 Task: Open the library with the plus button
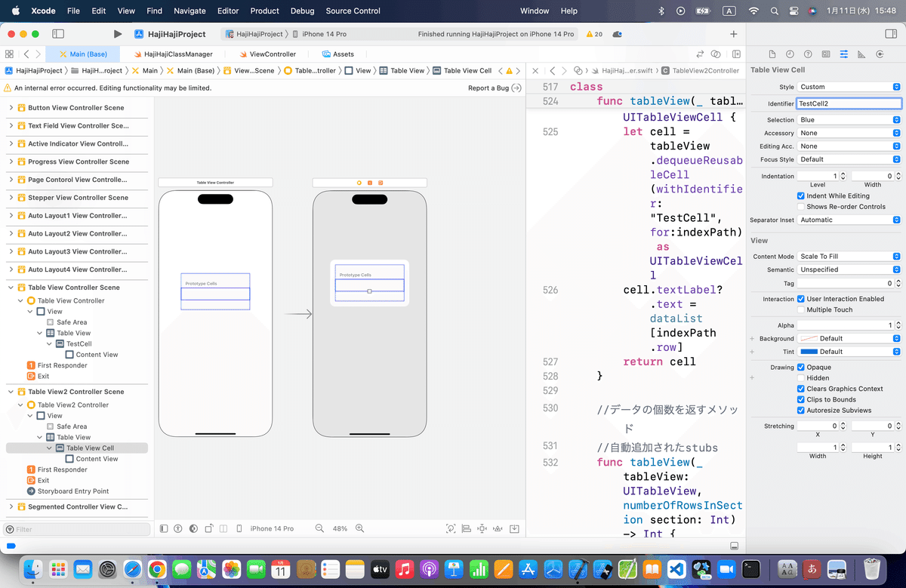(x=733, y=34)
